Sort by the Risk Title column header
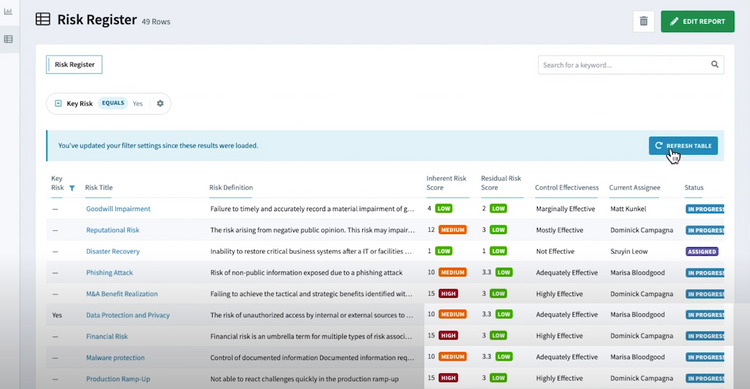 99,188
